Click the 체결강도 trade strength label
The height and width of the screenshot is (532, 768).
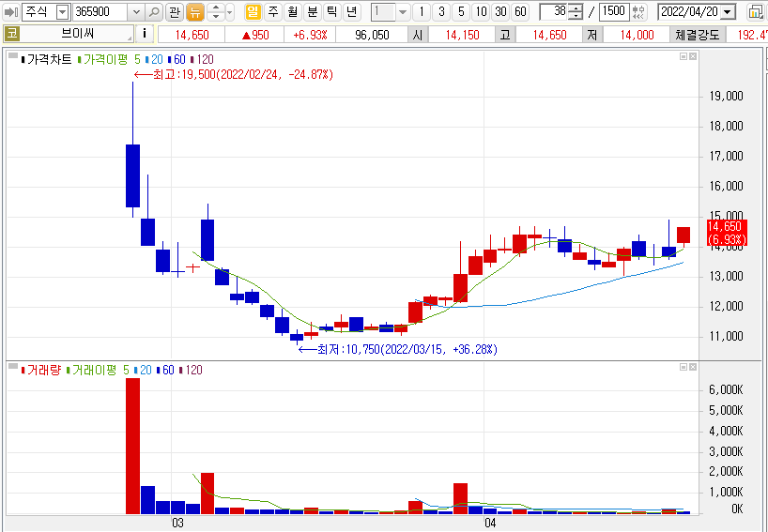pyautogui.click(x=697, y=35)
